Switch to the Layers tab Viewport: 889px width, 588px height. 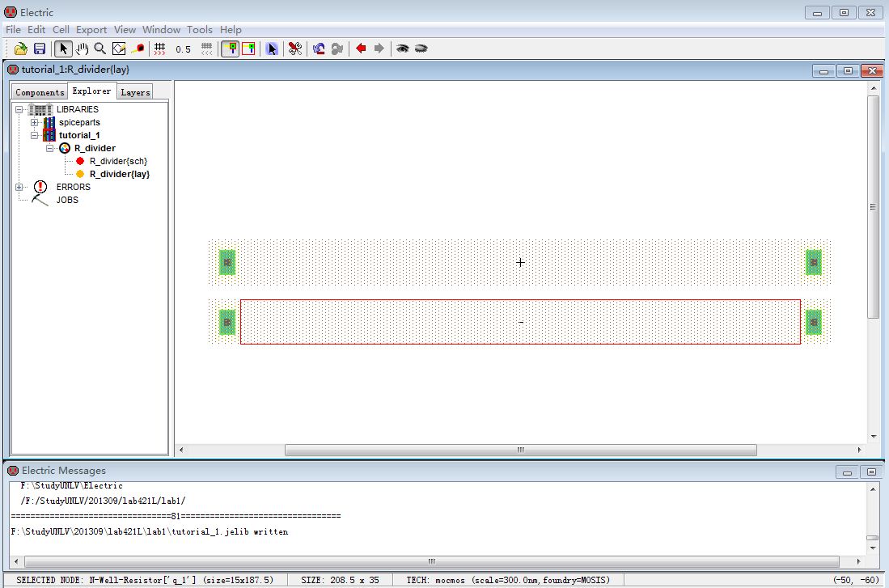[135, 92]
